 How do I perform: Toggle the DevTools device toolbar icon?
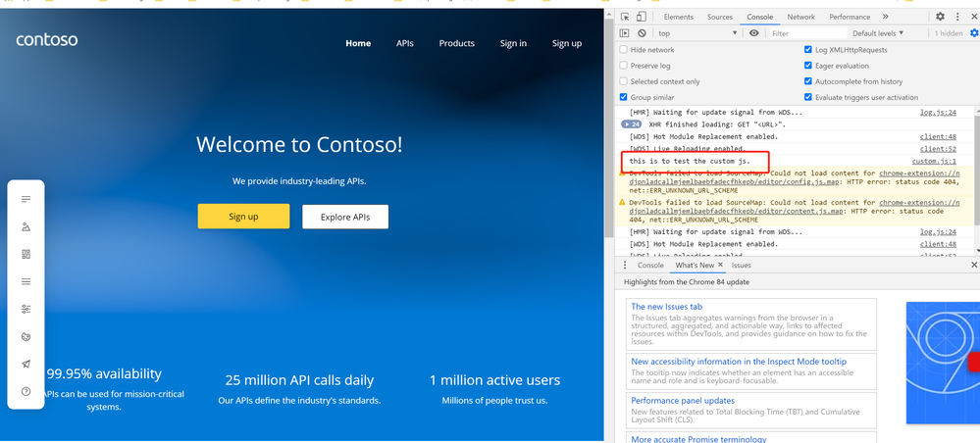[641, 17]
